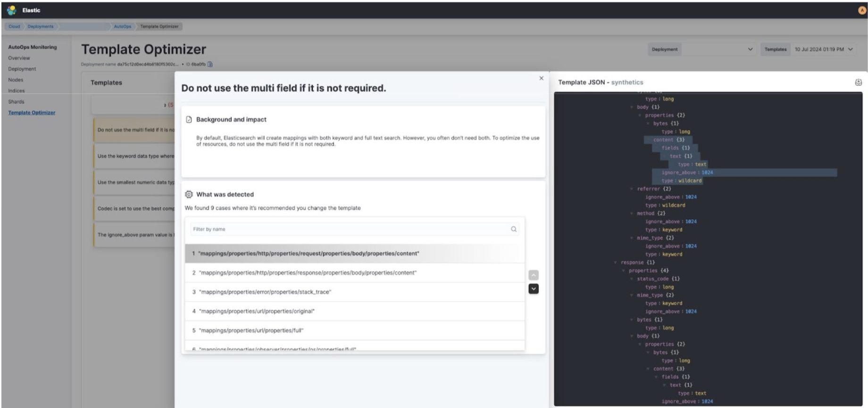Select the 'Use the keyword data type' recommendation
This screenshot has width=868, height=408.
(135, 156)
